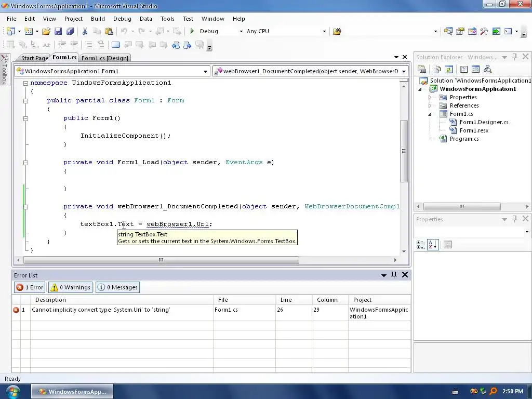532x399 pixels.
Task: Toggle the 0 Messages filter button
Action: click(x=118, y=287)
